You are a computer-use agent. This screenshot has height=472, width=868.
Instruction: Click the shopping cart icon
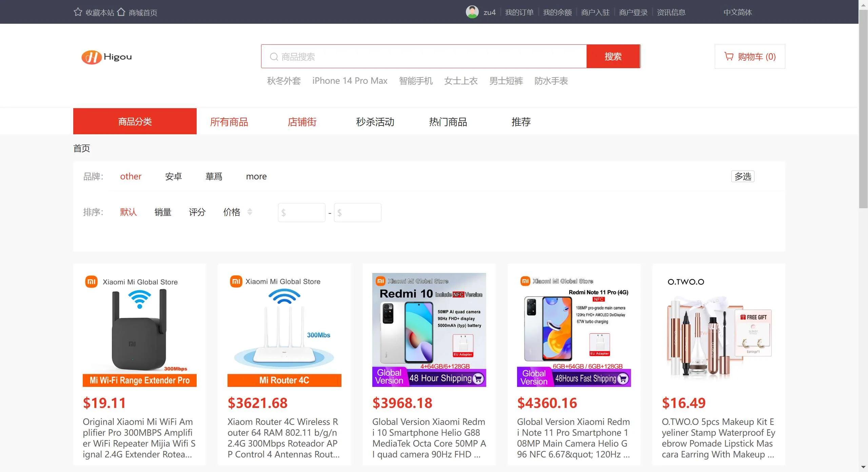coord(728,56)
